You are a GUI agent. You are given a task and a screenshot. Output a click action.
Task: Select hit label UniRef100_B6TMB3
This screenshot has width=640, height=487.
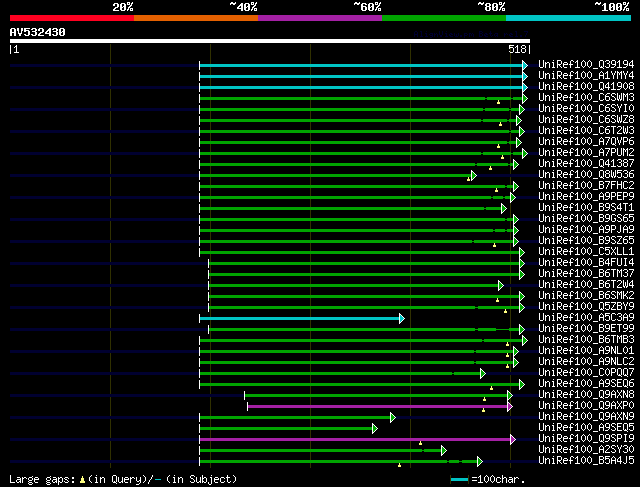(586, 340)
